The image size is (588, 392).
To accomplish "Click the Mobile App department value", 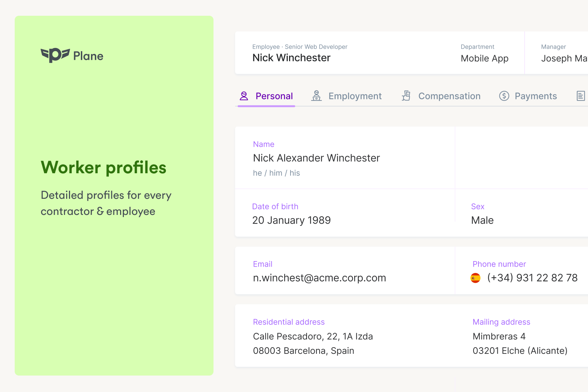I will click(x=484, y=58).
